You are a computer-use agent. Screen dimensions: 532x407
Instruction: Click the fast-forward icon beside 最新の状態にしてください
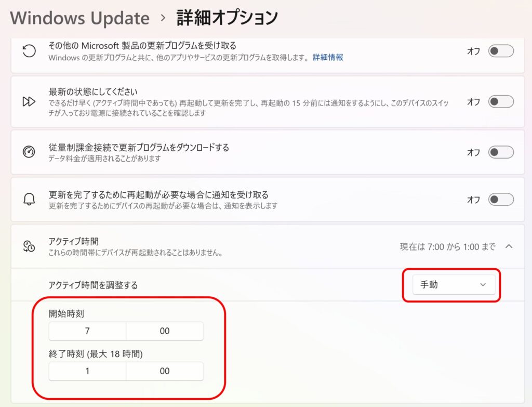point(29,101)
